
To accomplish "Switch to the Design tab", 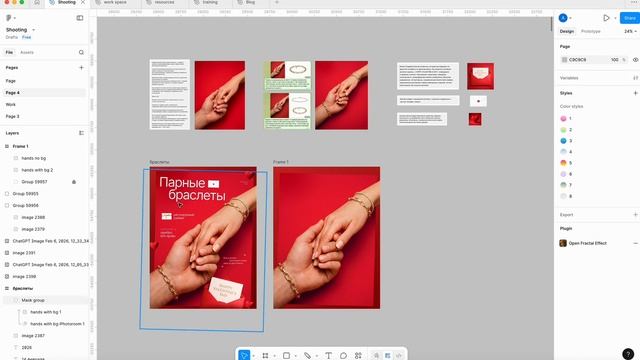I will pos(567,31).
